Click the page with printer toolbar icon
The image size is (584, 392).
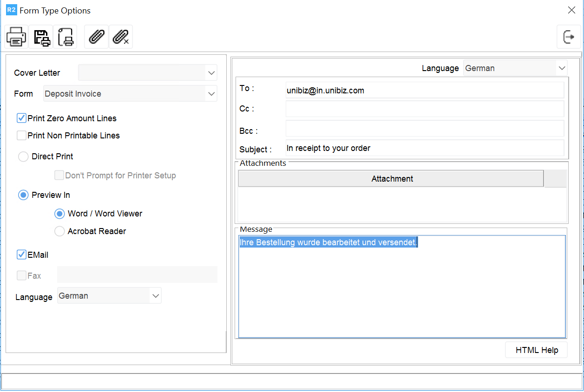click(x=65, y=37)
